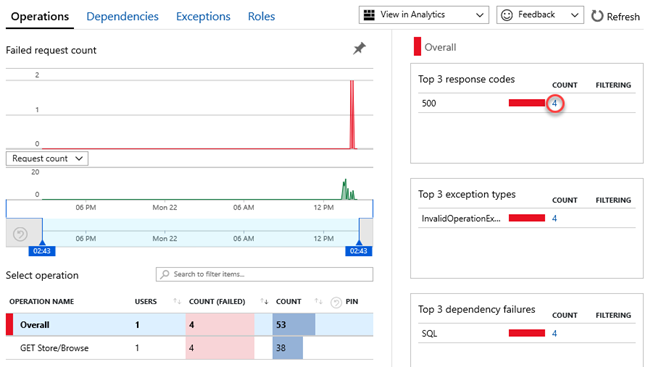Switch to the Dependencies tab

pyautogui.click(x=122, y=17)
